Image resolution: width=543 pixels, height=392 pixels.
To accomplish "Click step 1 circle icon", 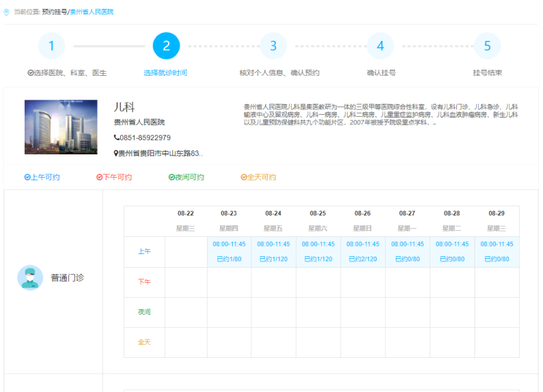I will click(51, 46).
